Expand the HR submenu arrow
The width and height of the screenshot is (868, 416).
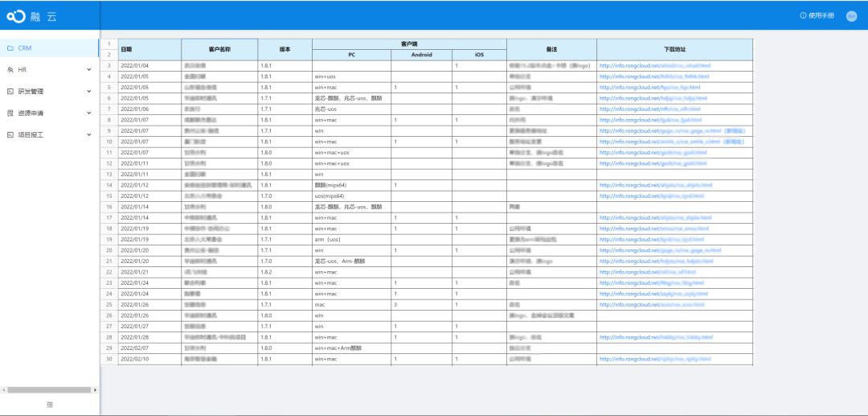coord(89,70)
